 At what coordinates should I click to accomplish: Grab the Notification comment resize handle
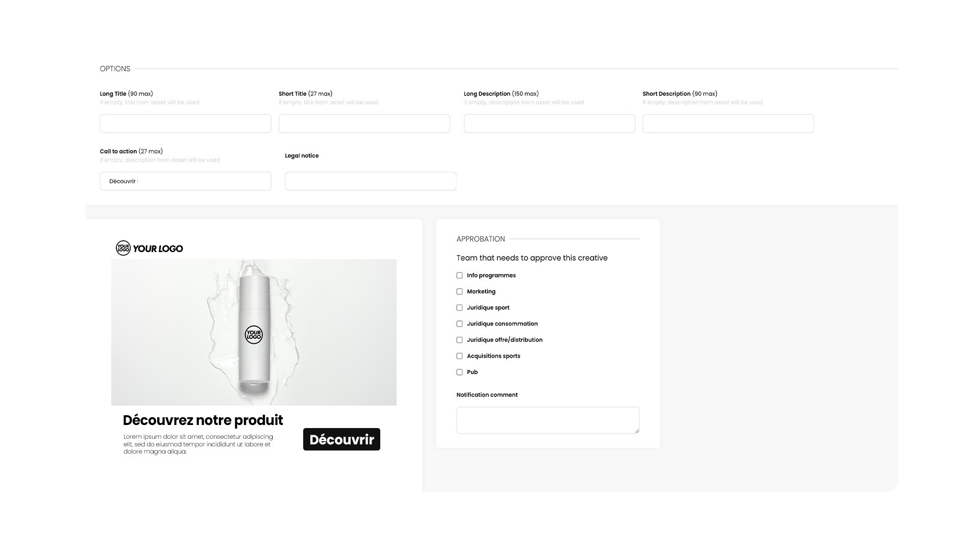coord(636,431)
